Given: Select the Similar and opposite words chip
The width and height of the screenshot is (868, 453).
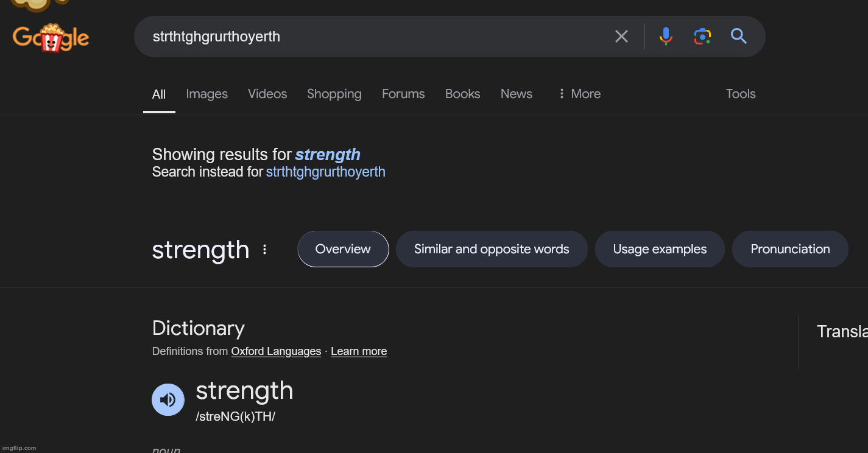Looking at the screenshot, I should coord(492,249).
